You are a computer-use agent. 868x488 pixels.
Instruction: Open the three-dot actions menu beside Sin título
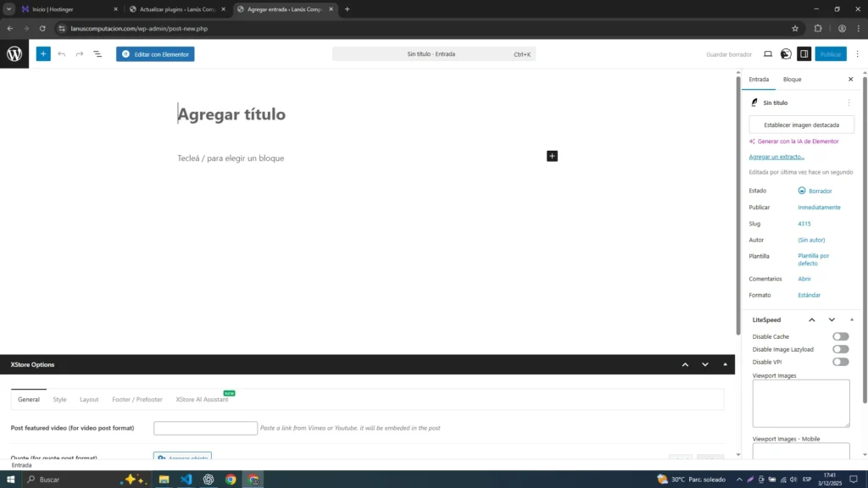point(849,103)
